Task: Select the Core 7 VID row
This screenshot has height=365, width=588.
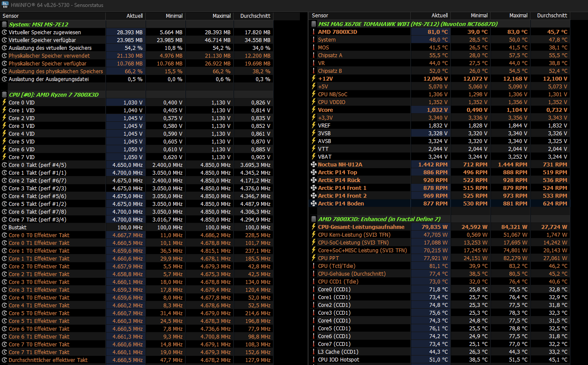Action: click(137, 157)
